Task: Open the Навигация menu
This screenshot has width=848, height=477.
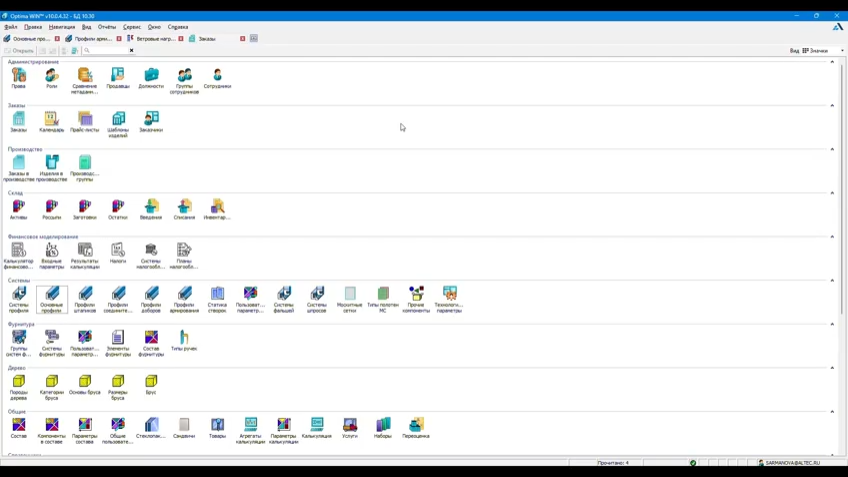Action: 62,27
